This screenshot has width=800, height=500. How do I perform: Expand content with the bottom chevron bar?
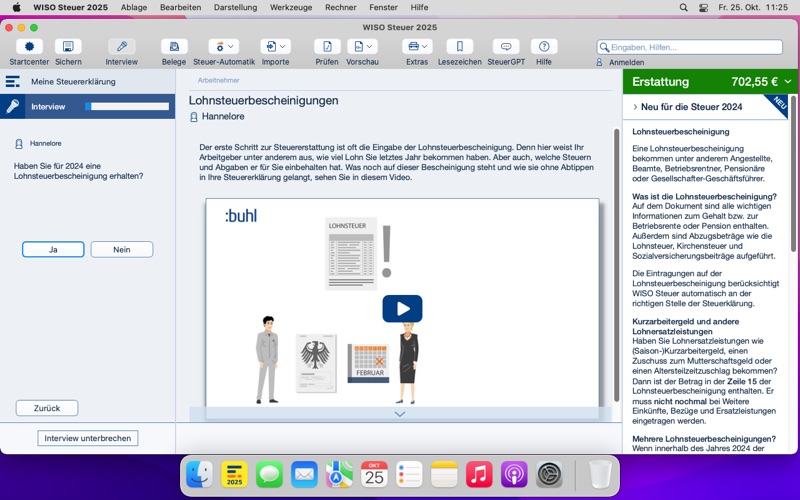(x=400, y=414)
